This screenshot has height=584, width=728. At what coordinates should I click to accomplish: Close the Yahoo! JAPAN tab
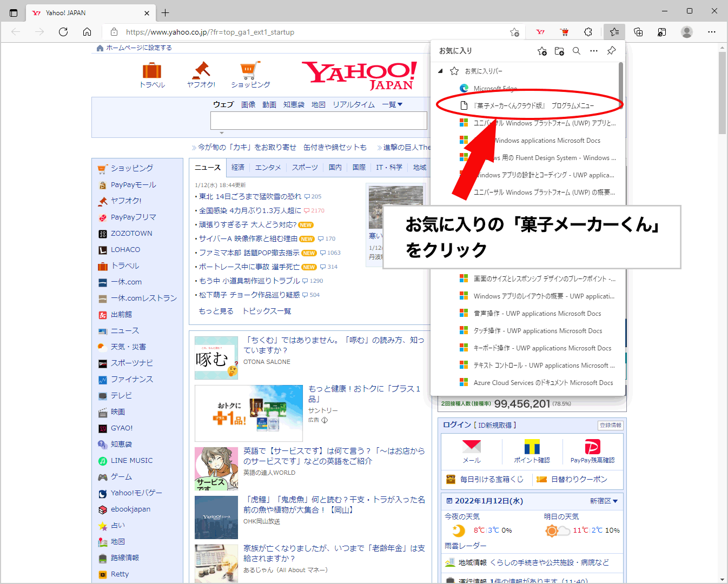tap(147, 13)
